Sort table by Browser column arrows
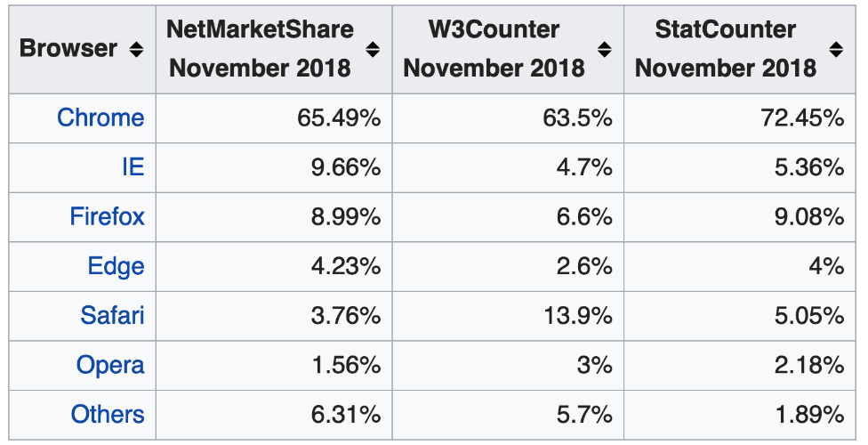This screenshot has height=445, width=868. click(x=136, y=50)
